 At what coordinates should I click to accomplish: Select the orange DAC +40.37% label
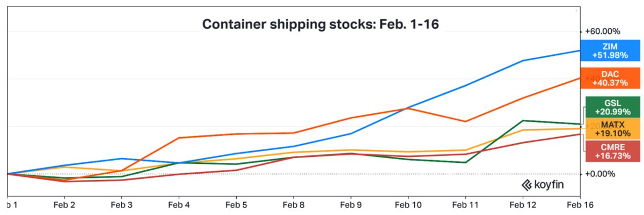[x=611, y=78]
